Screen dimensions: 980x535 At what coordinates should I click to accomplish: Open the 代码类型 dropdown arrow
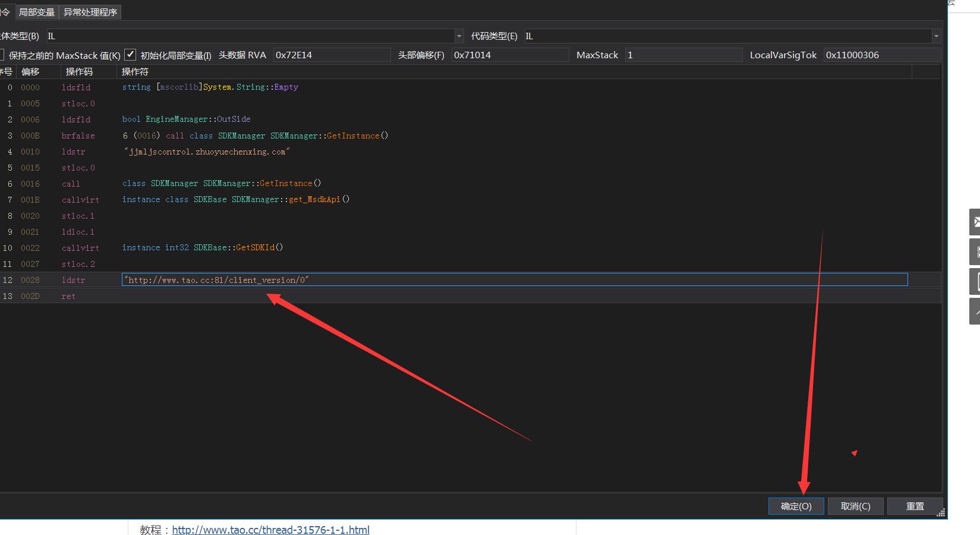[936, 36]
